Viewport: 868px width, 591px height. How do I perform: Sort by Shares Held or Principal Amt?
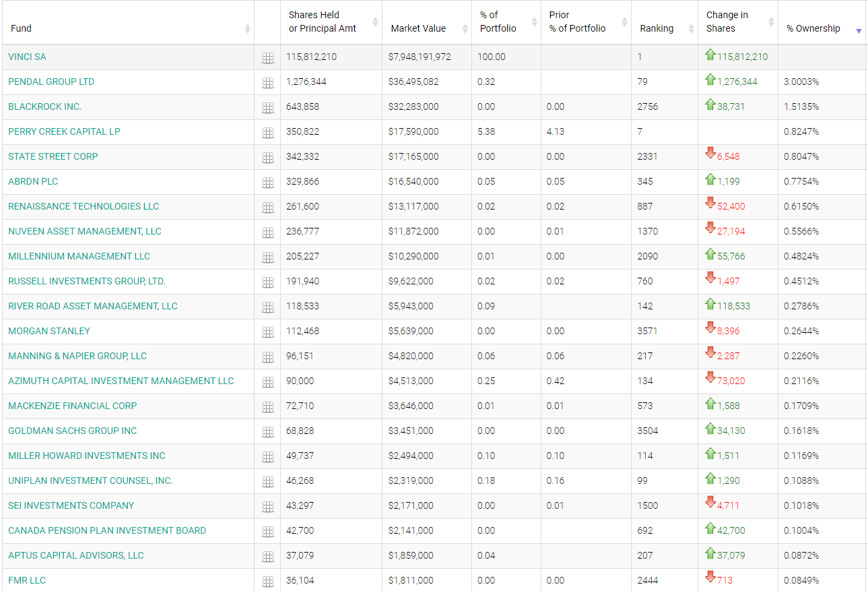click(331, 22)
